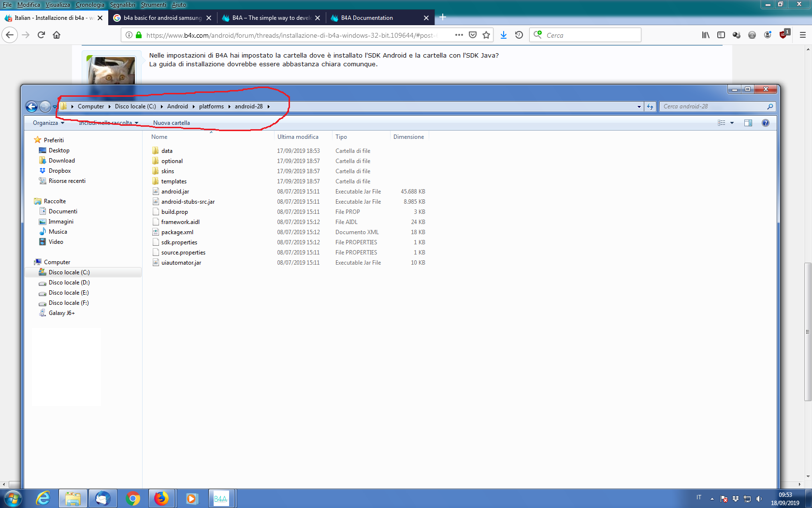Open the Firefox File menu

7,4
